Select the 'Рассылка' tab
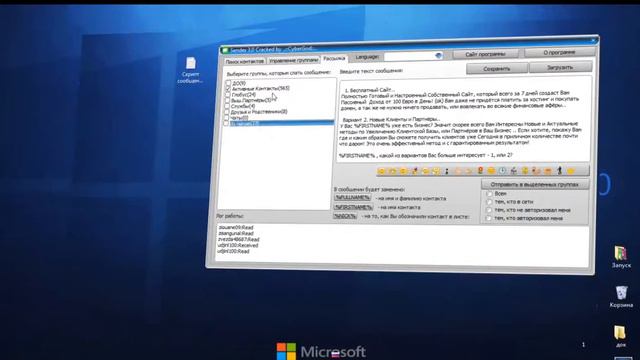This screenshot has height=360, width=640. [x=334, y=59]
